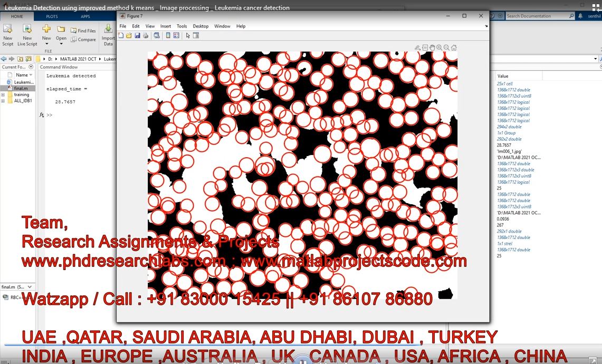Toggle the Insert Colorbar button
This screenshot has width=602, height=364.
point(168,35)
